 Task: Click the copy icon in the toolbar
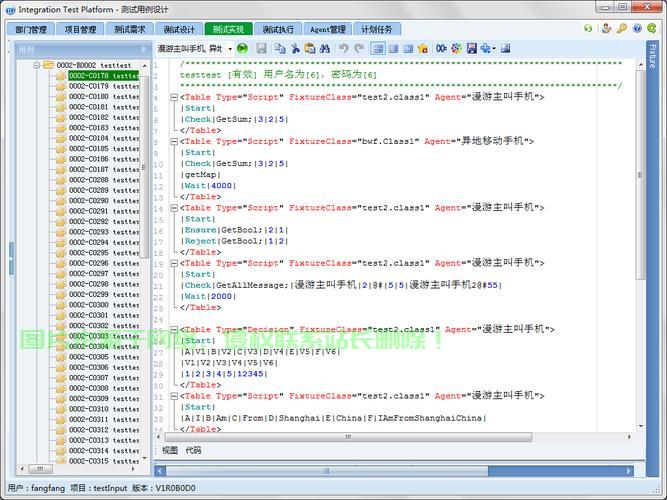pos(280,48)
